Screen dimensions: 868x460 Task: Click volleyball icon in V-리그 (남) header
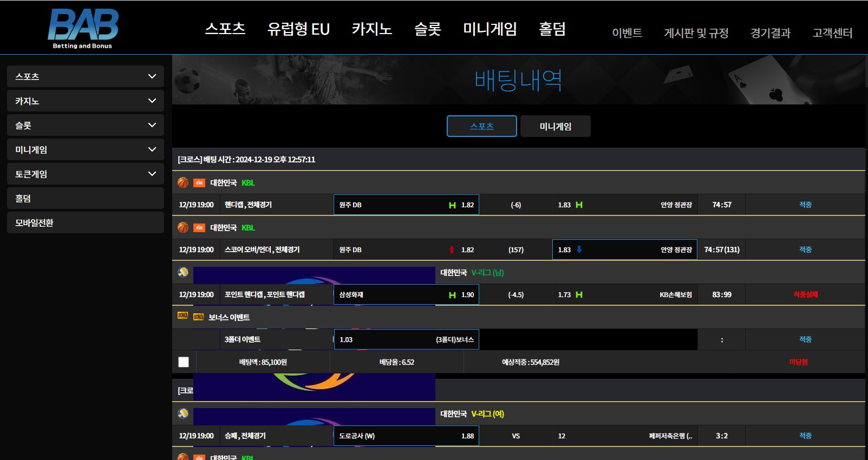tap(183, 272)
